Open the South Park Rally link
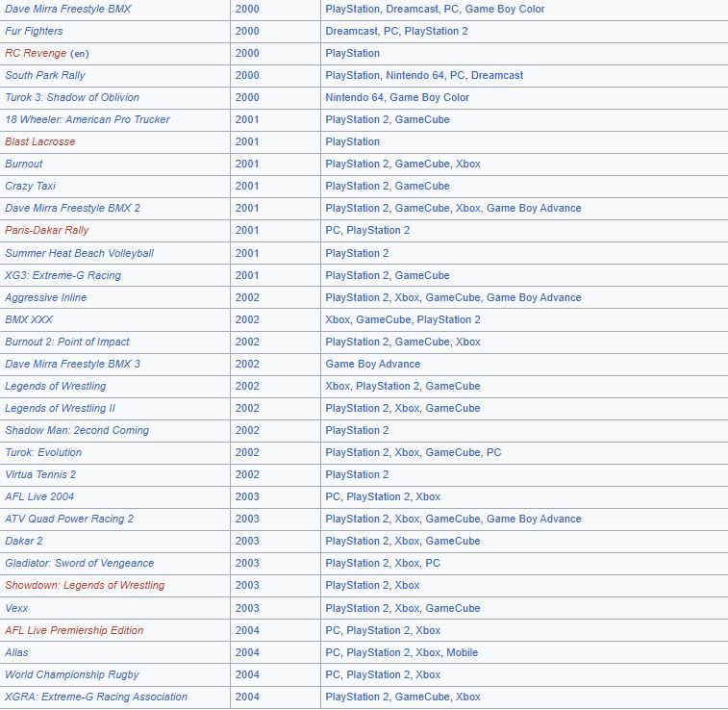The image size is (728, 710). (45, 75)
